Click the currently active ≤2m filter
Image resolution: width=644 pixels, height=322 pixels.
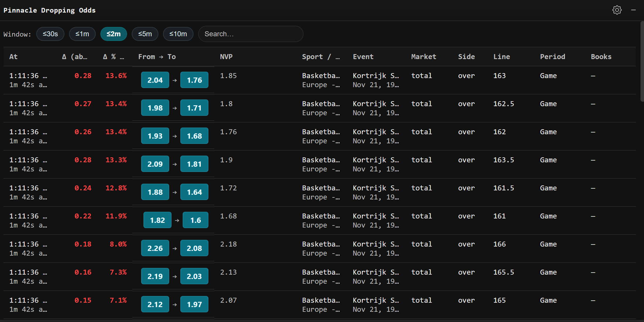click(x=114, y=34)
